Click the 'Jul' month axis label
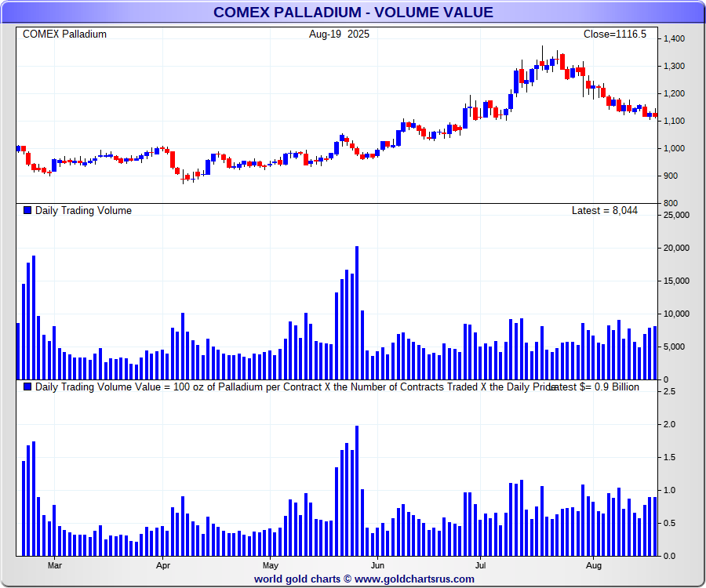706x588 pixels. 480,565
